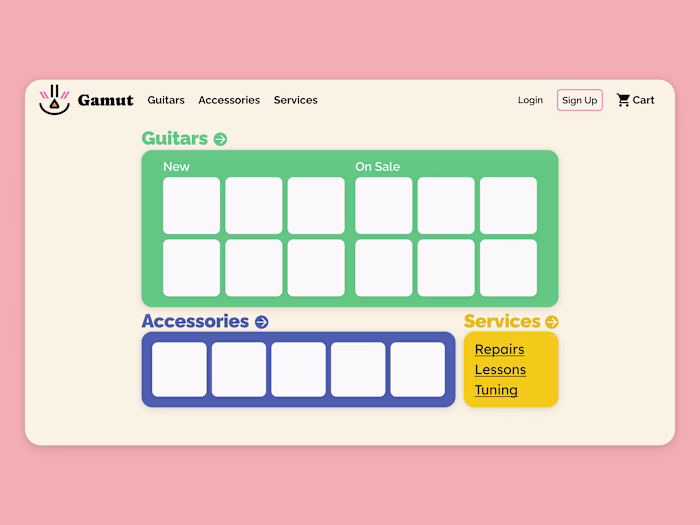Open last On Sale tile in top row
This screenshot has height=525, width=700.
pyautogui.click(x=508, y=205)
